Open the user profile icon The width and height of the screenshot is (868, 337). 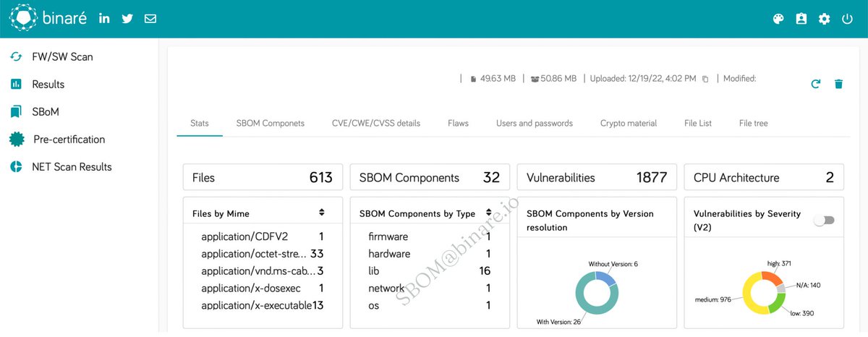[x=801, y=20]
